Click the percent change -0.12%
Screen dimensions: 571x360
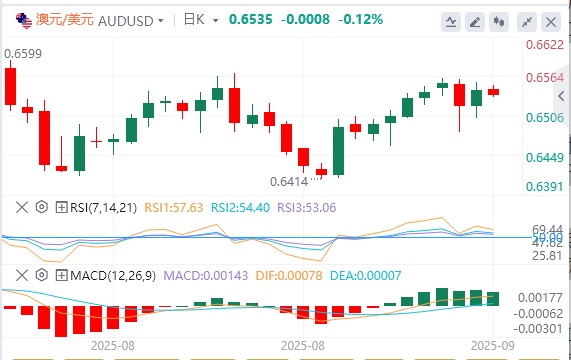[x=361, y=19]
